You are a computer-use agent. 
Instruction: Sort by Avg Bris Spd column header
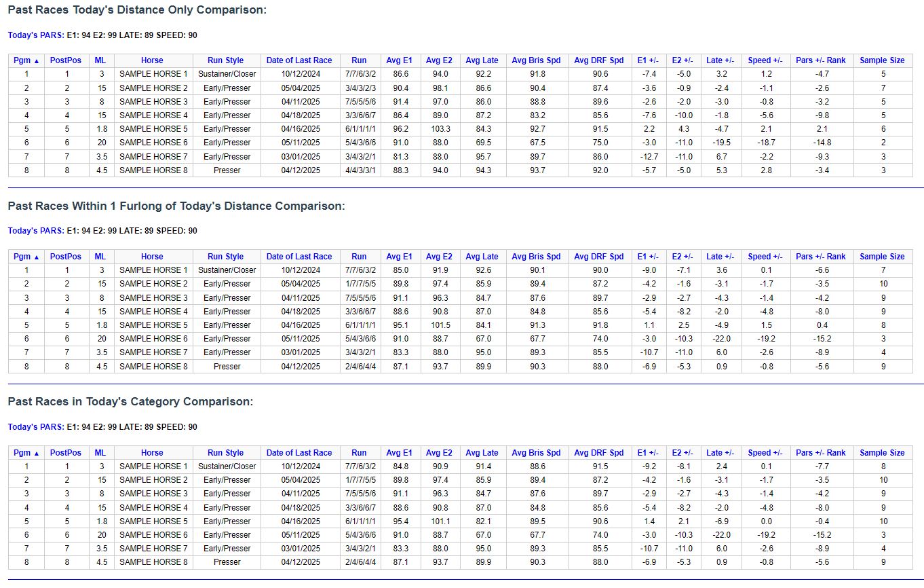(x=537, y=60)
